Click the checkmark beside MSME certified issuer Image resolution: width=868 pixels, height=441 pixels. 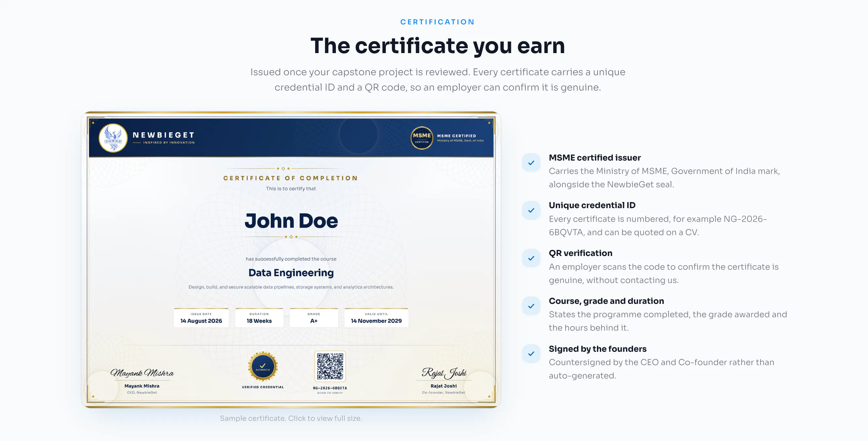coord(531,163)
